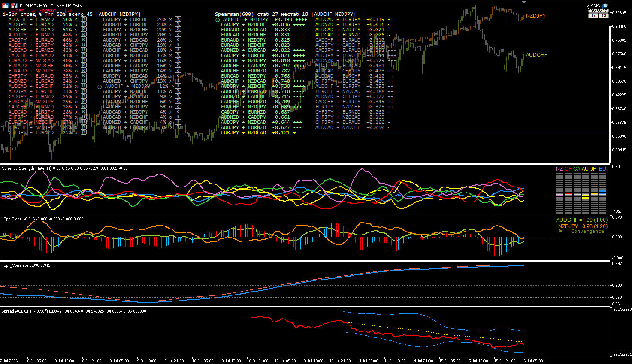The width and height of the screenshot is (632, 364).
Task: Click the CADJPY + NZDCHF +0.836 row
Action: pyautogui.click(x=263, y=24)
